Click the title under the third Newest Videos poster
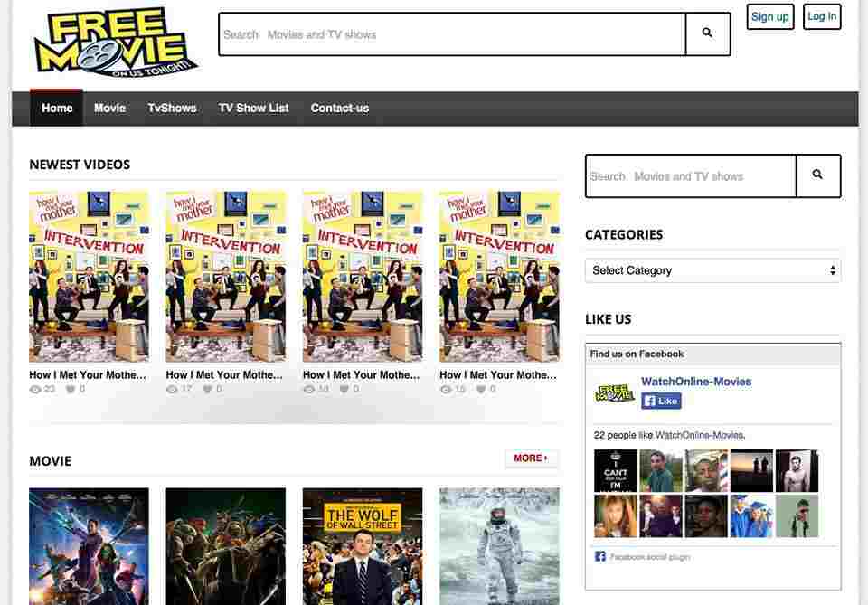 (x=361, y=374)
